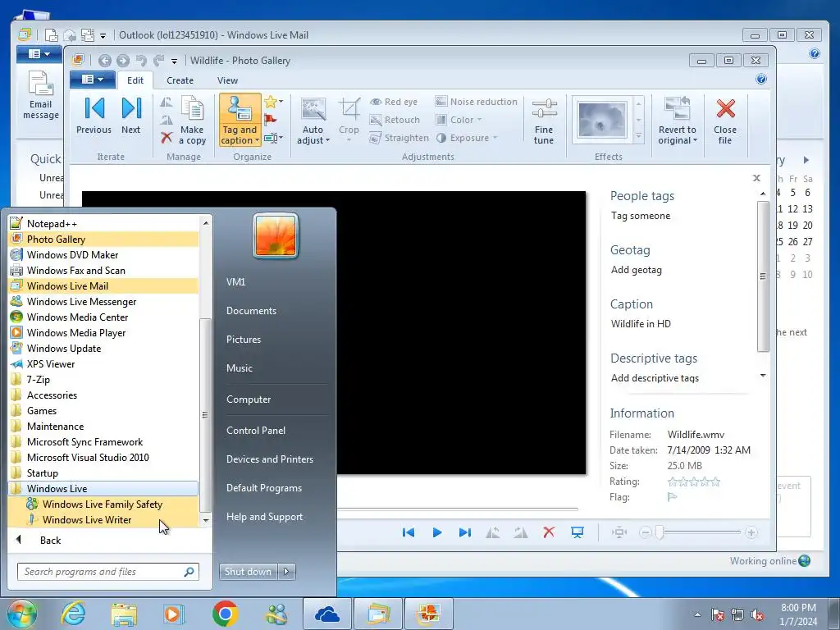
Task: Open Windows Live Family Safety
Action: coord(103,504)
